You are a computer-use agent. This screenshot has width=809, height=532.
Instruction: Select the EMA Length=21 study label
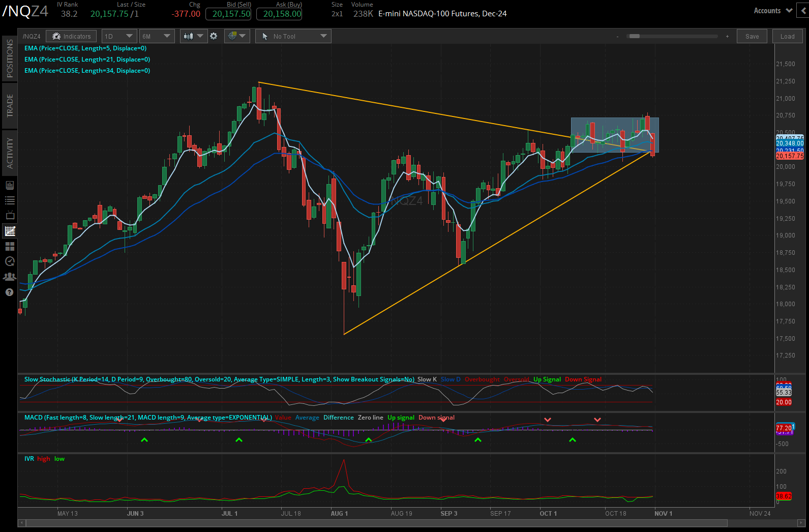click(x=87, y=60)
